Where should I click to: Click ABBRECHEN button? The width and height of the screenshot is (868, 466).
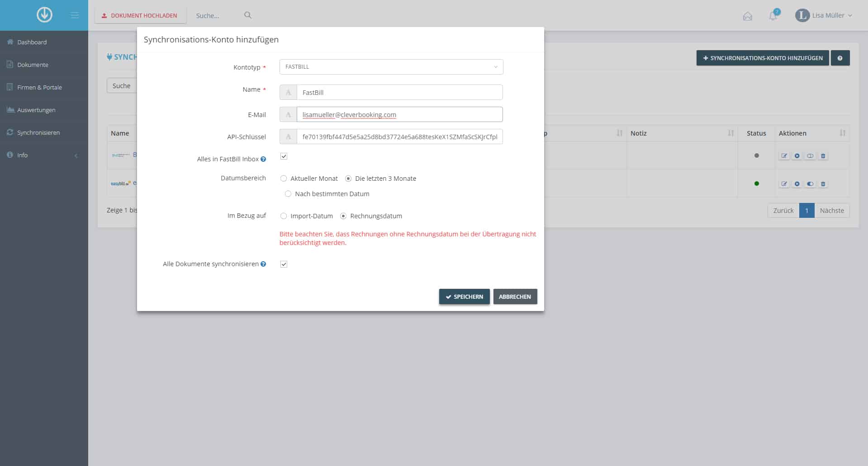click(x=515, y=297)
